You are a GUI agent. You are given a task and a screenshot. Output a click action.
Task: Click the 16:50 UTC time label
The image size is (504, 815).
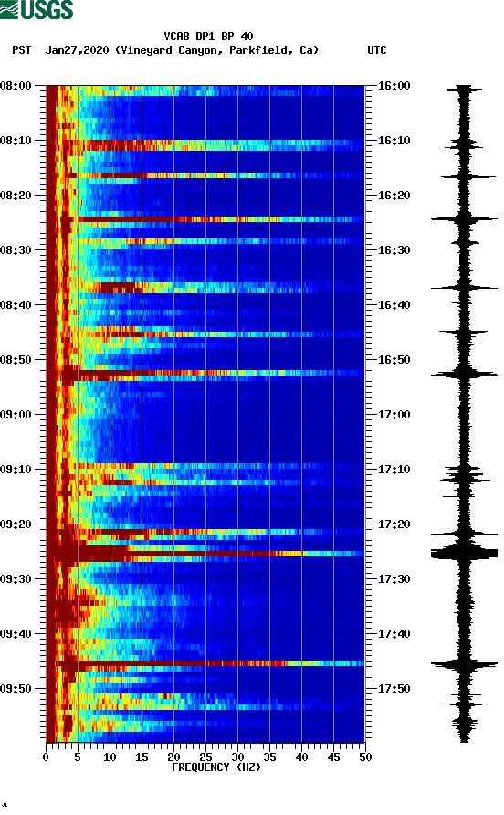click(394, 360)
